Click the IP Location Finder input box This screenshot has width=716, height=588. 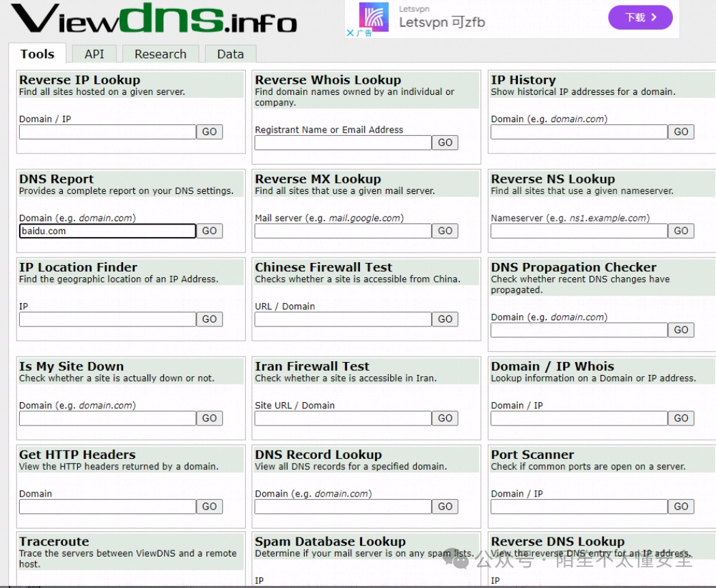click(x=106, y=319)
